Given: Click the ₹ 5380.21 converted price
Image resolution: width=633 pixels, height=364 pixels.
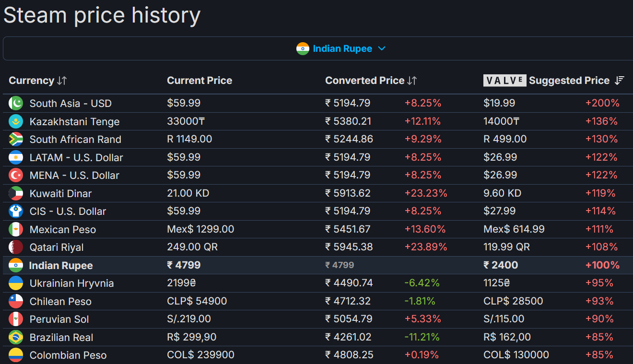Looking at the screenshot, I should [348, 121].
